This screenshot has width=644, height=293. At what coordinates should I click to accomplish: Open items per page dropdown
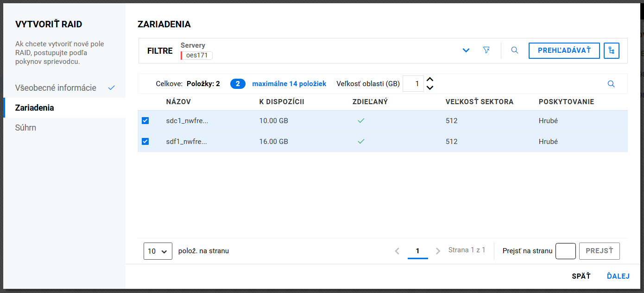click(x=158, y=251)
